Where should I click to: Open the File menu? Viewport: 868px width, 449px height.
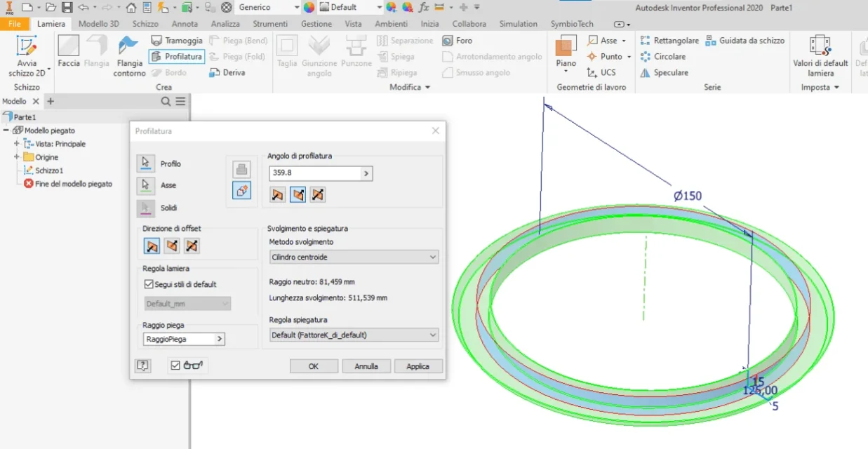coord(14,24)
